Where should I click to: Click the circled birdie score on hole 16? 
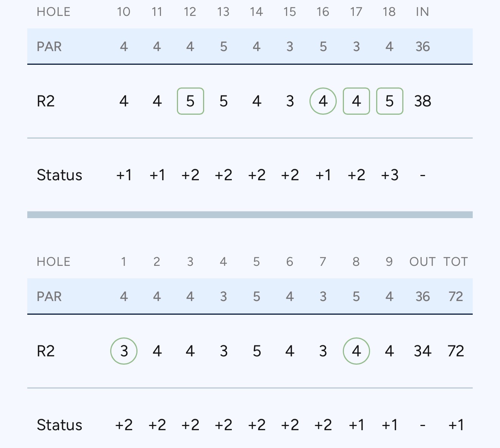[x=323, y=101]
